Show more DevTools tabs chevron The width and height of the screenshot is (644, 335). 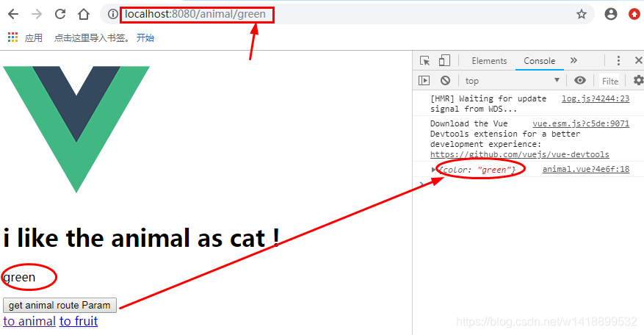574,60
